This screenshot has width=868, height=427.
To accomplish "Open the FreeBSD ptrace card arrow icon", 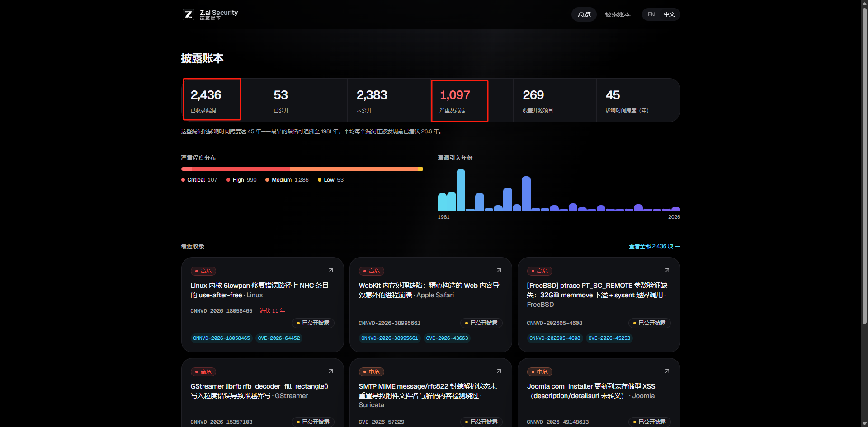I will 667,270.
